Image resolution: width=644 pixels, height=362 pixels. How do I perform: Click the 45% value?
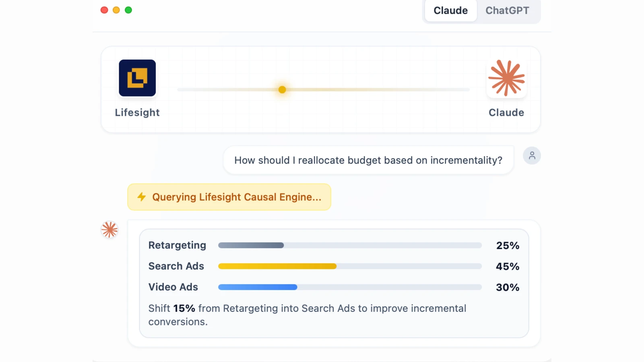point(508,266)
